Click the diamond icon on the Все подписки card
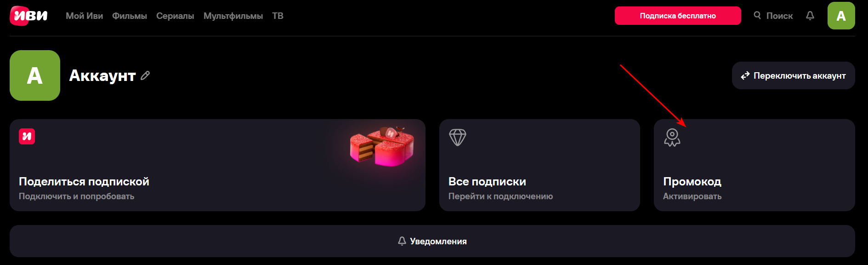The height and width of the screenshot is (265, 868). click(x=458, y=137)
